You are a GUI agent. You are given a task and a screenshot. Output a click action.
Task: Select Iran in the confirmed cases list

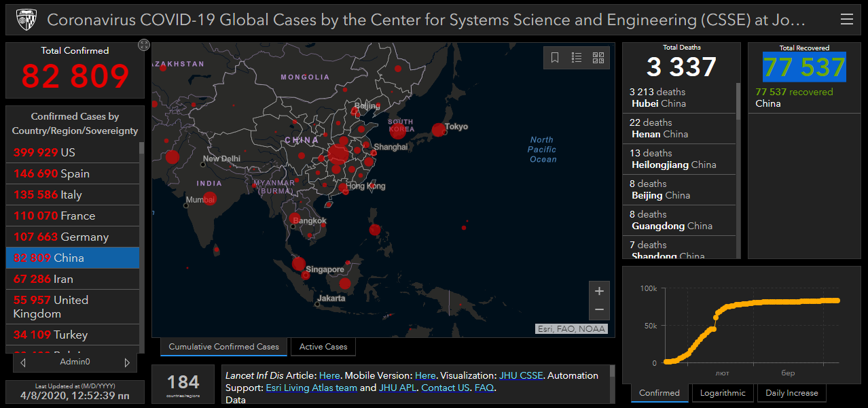[x=73, y=279]
